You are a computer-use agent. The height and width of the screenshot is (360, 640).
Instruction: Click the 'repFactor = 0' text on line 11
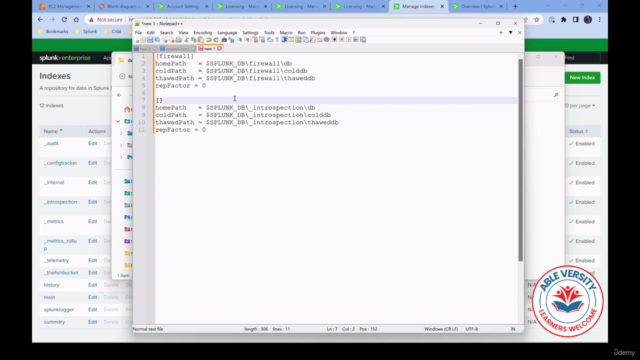point(180,130)
